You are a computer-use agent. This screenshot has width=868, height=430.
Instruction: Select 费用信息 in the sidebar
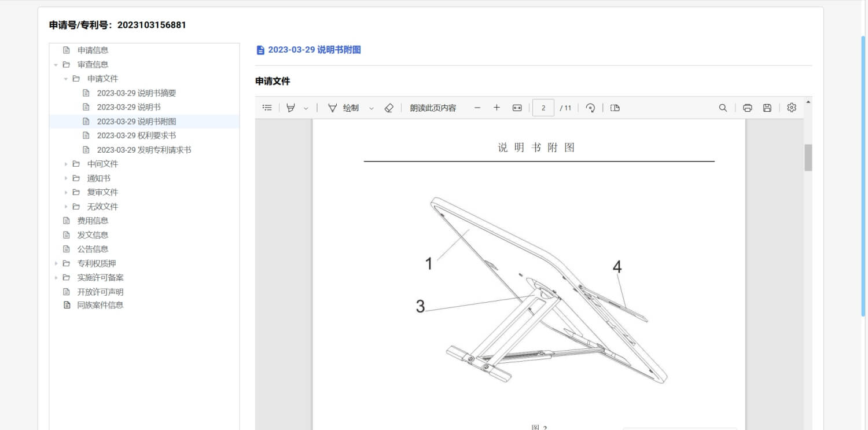[93, 220]
